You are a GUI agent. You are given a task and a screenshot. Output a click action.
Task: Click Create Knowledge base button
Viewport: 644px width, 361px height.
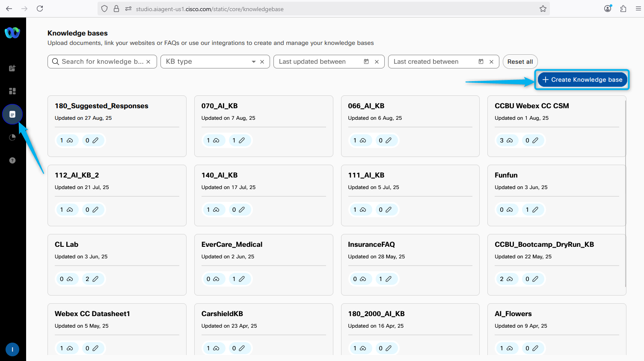coord(582,80)
